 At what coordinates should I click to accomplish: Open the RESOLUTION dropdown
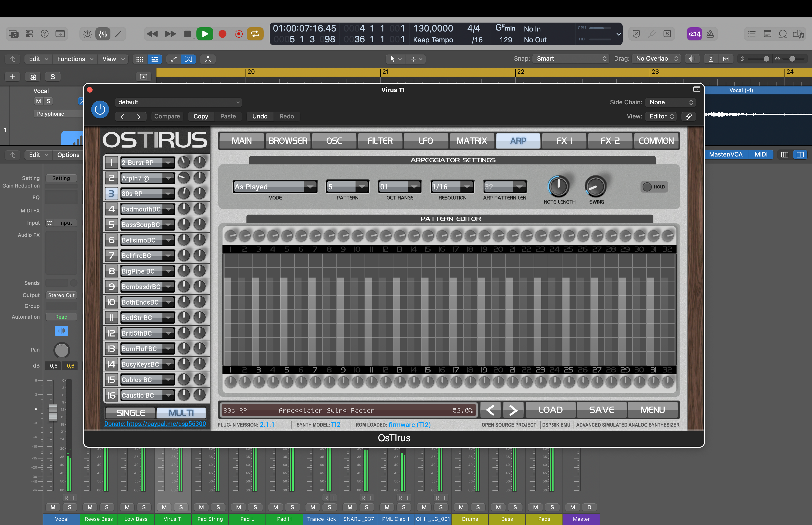(x=452, y=187)
